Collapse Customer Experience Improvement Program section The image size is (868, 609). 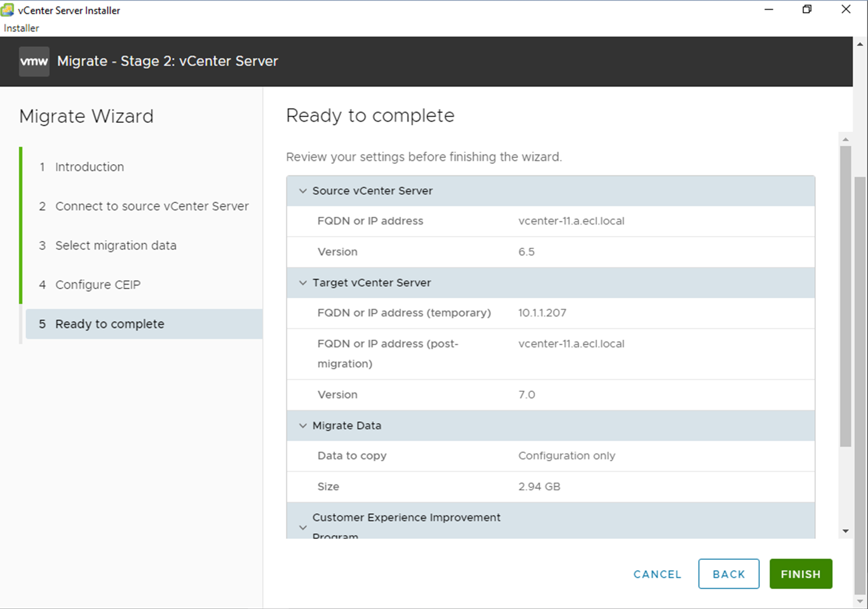[x=303, y=527]
